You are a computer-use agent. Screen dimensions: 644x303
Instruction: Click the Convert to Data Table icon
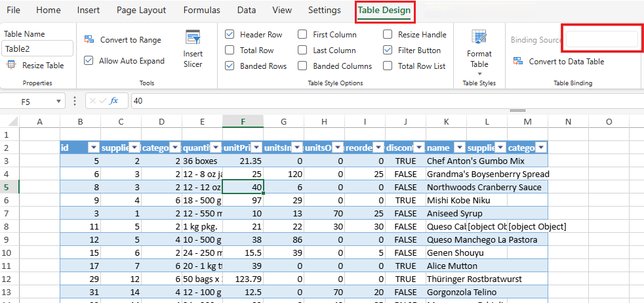pos(518,62)
